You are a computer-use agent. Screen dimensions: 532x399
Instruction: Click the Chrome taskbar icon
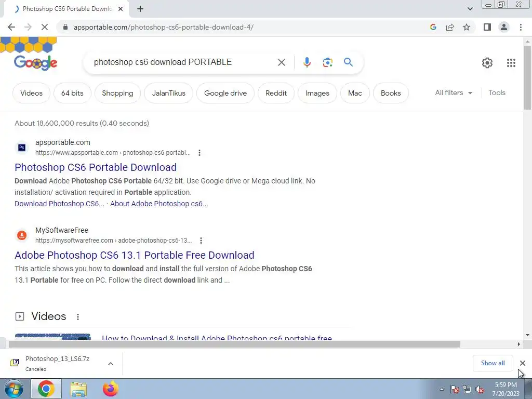pyautogui.click(x=46, y=389)
